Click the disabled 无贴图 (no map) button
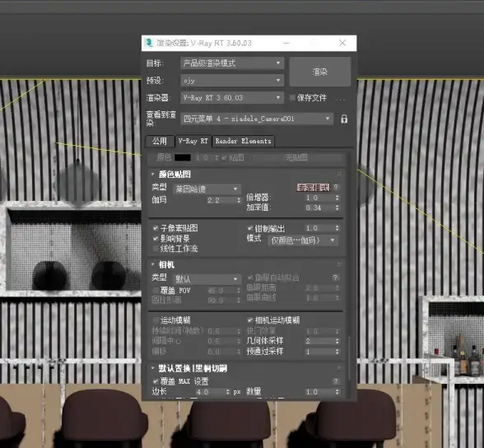Screen dimensions: 484x448 tap(296, 158)
